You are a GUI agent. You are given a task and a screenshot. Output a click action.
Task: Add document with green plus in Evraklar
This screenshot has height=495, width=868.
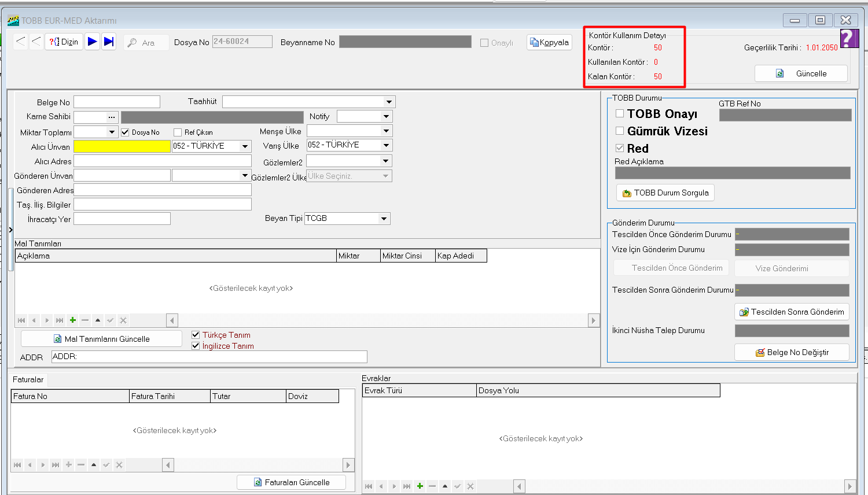coord(420,486)
